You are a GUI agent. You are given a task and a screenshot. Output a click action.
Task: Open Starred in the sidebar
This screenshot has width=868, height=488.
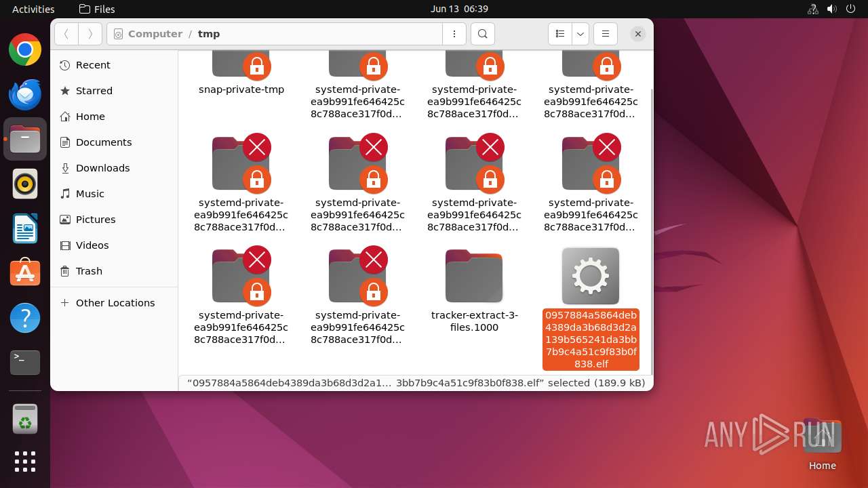pos(114,91)
